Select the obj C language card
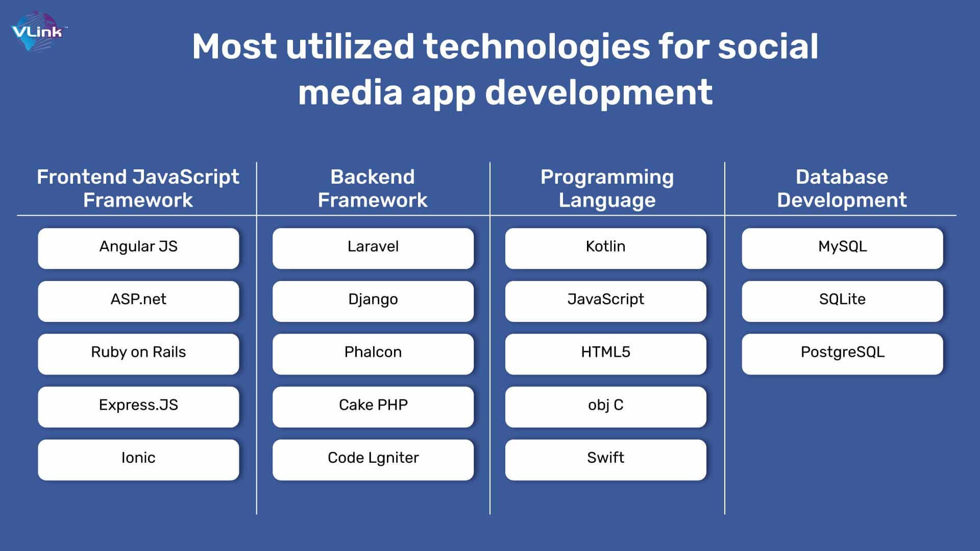 (604, 405)
